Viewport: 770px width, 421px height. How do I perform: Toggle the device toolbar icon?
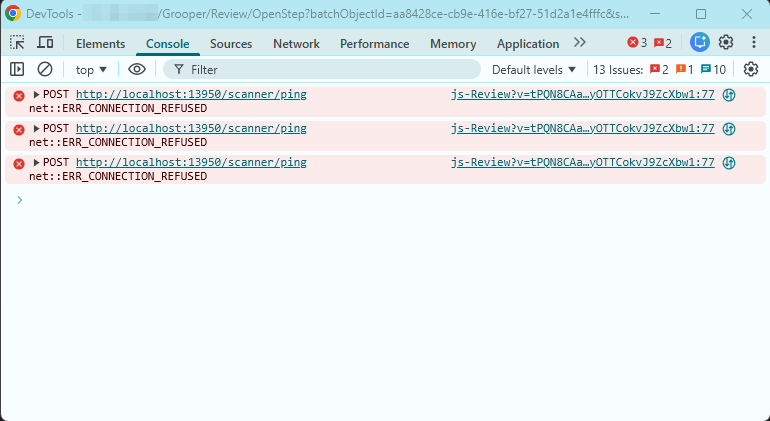(45, 43)
